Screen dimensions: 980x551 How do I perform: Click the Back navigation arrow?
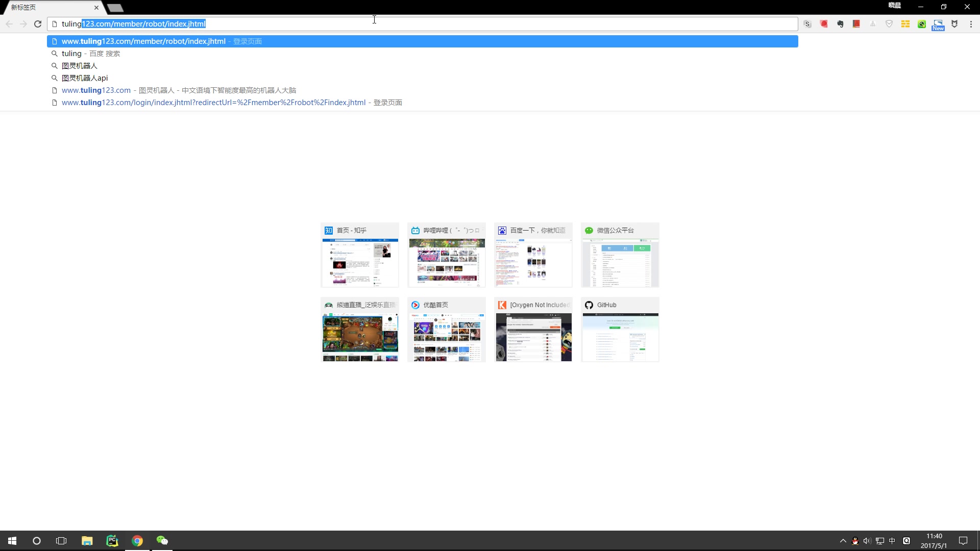(x=9, y=24)
